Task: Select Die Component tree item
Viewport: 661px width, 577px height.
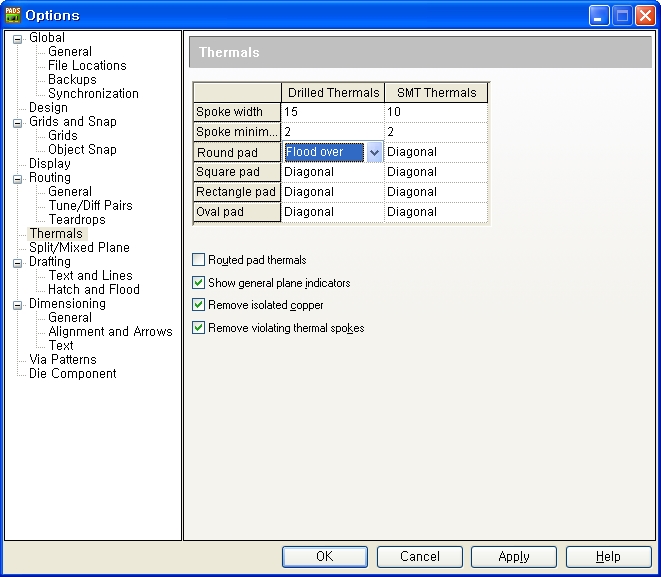Action: point(73,373)
